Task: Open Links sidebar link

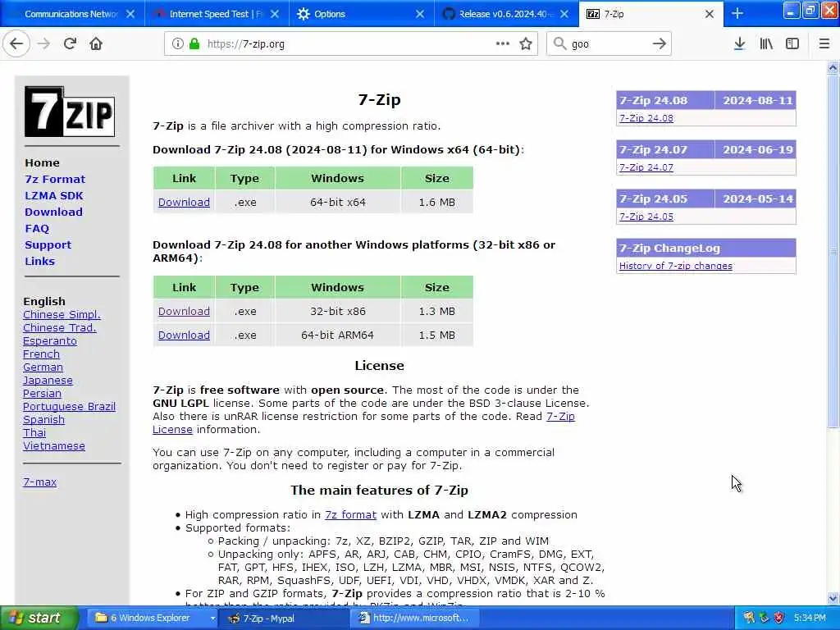Action: (x=39, y=262)
